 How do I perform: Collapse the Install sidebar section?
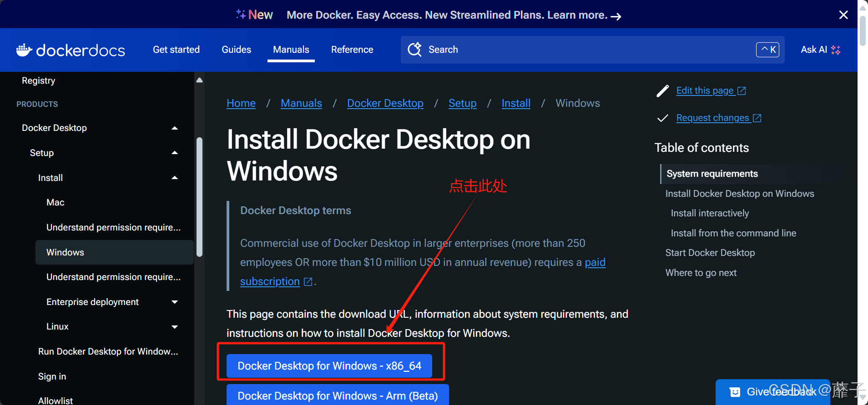(175, 178)
